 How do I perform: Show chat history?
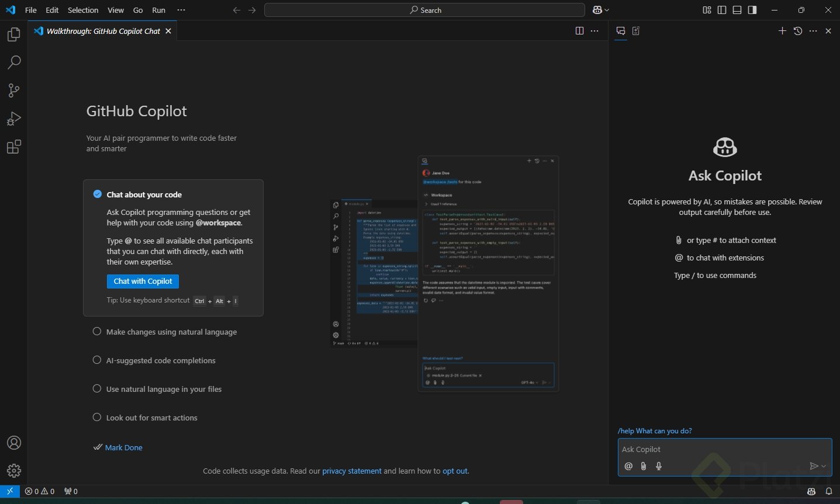click(x=798, y=31)
